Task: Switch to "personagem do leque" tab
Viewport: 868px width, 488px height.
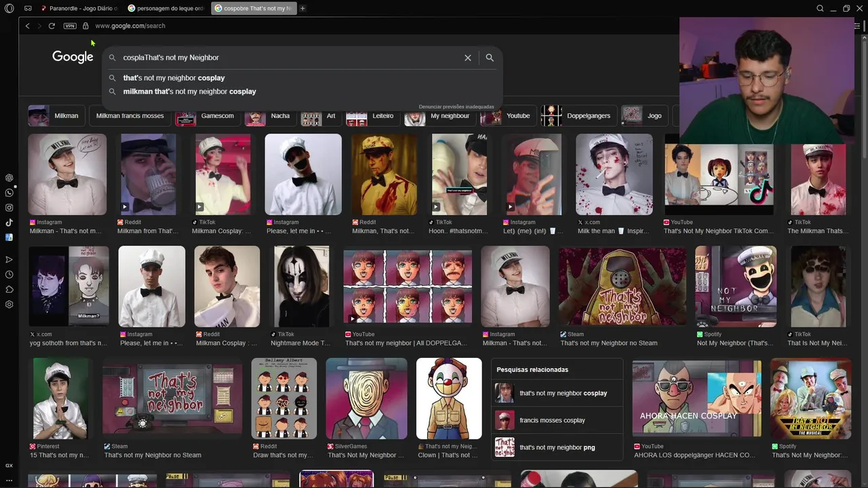Action: 166,8
